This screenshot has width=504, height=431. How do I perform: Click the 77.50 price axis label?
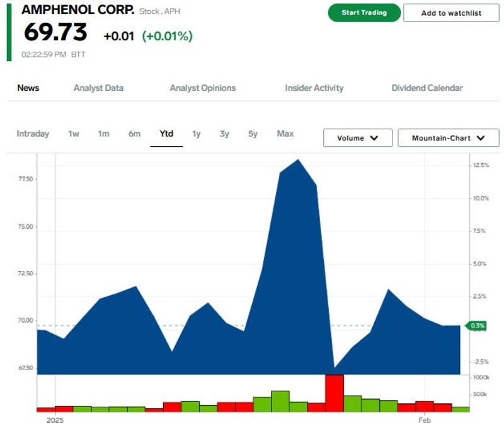pyautogui.click(x=26, y=179)
